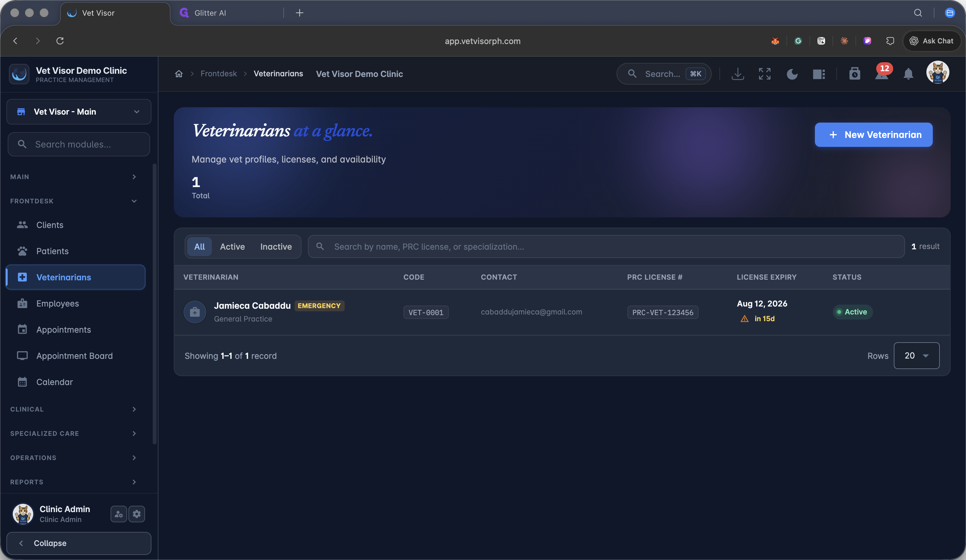Expand the MAIN sidebar section
The height and width of the screenshot is (560, 966).
click(73, 177)
